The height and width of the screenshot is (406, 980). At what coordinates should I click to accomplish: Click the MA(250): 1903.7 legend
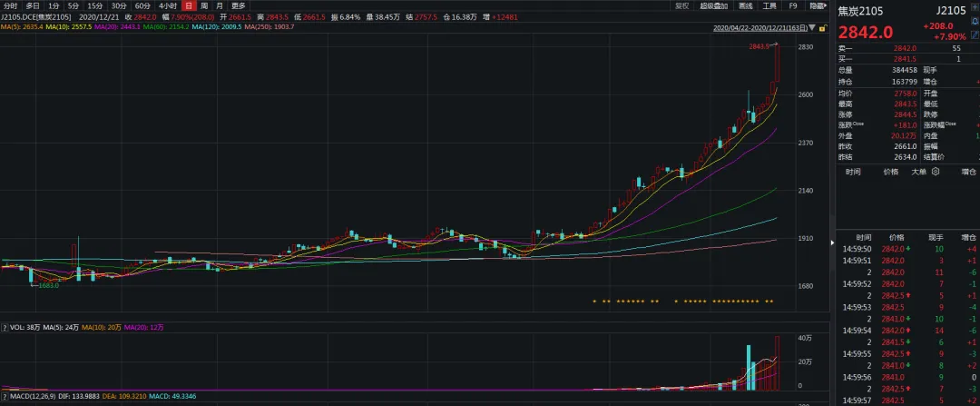[269, 27]
